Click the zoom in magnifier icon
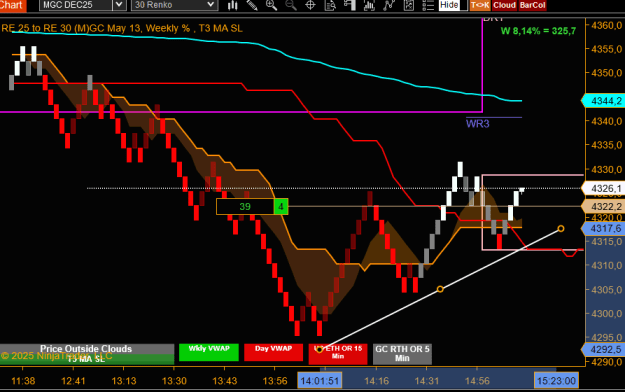This screenshot has height=392, width=625. click(271, 5)
